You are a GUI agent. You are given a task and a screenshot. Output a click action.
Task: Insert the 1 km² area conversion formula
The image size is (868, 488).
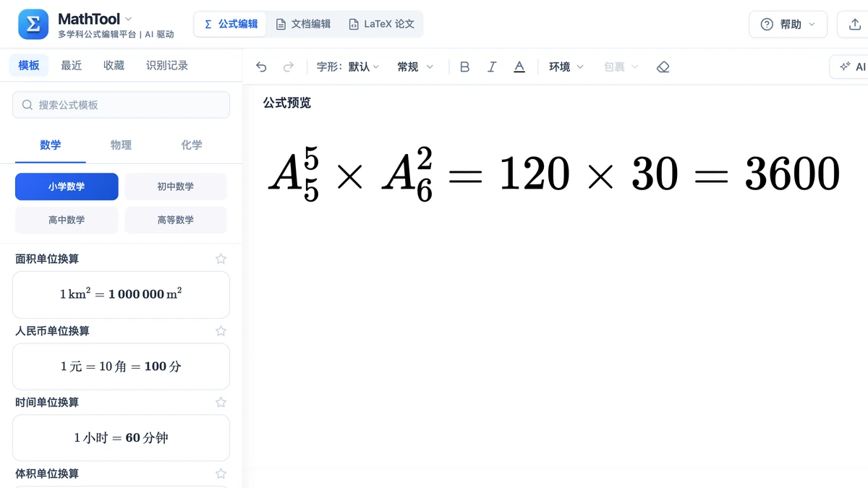(x=121, y=294)
